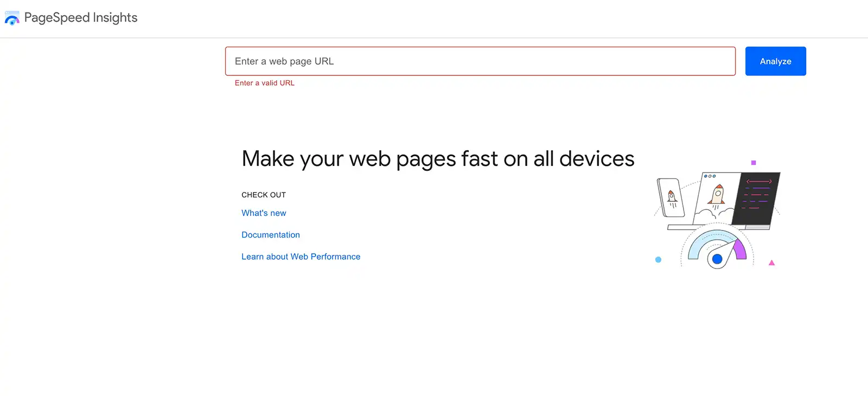Focus the Enter a web page URL field
Image resolution: width=868 pixels, height=396 pixels.
point(480,61)
